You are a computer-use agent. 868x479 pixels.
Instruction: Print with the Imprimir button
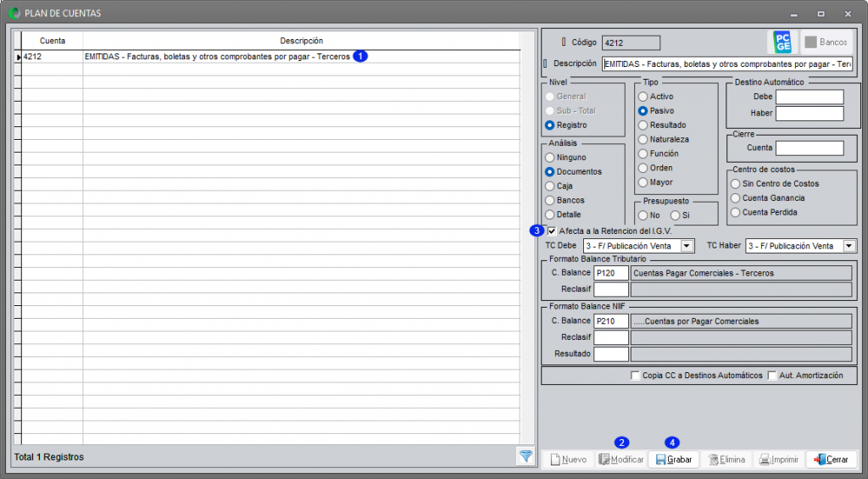(x=778, y=460)
